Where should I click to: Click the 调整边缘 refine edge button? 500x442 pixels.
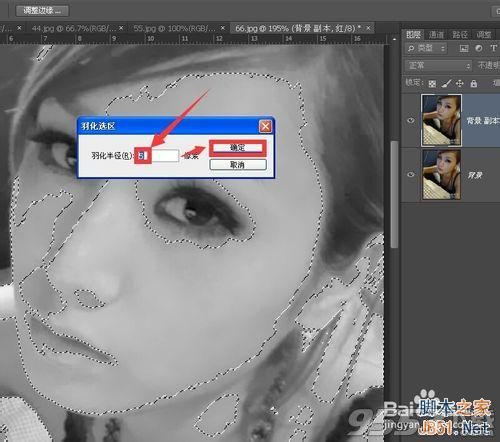[42, 11]
